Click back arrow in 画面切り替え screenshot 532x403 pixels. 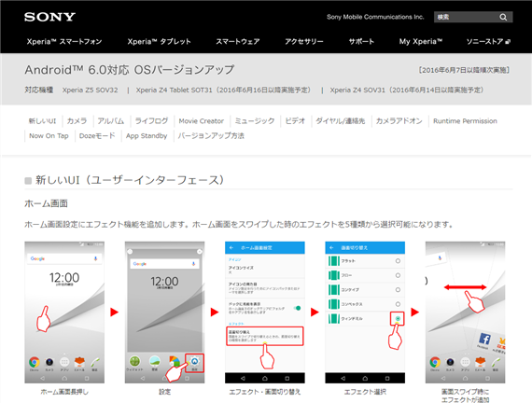[331, 247]
